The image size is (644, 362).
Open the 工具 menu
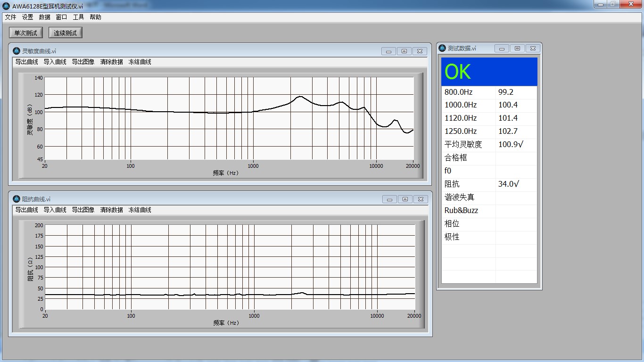78,17
